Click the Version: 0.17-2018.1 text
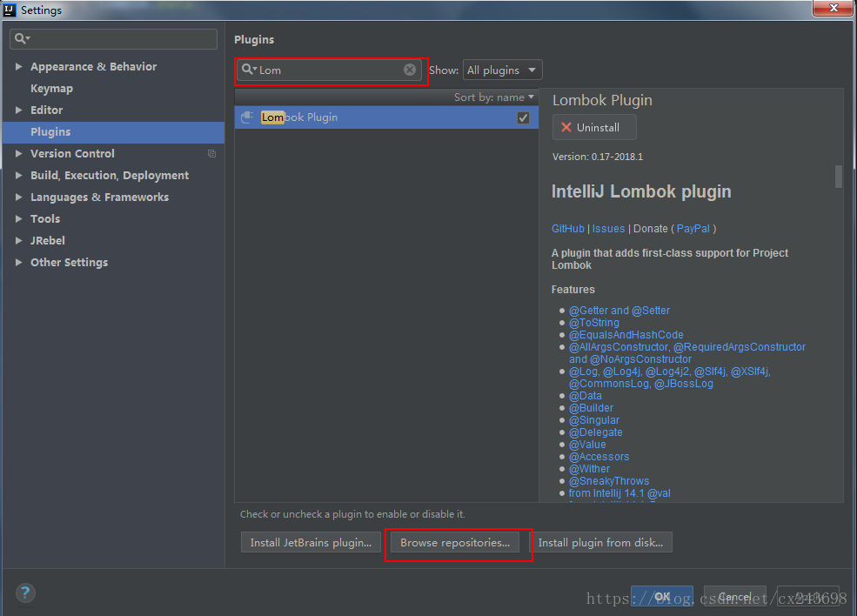 coord(598,157)
